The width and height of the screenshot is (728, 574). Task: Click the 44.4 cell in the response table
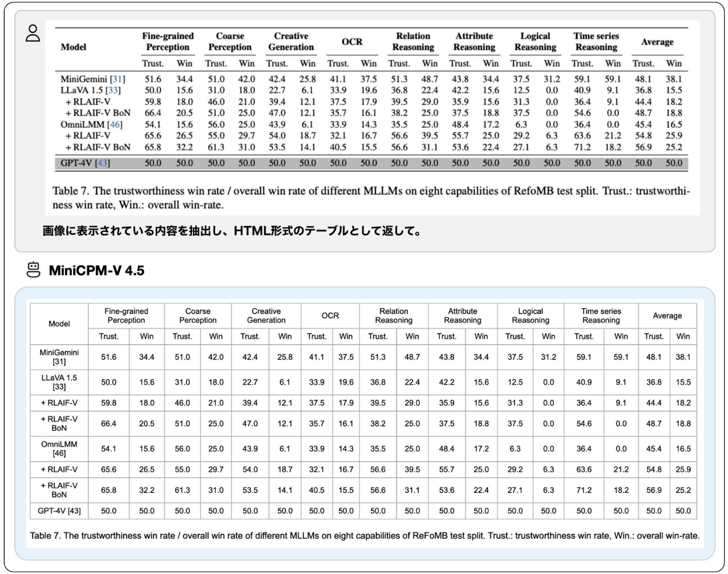[x=654, y=403]
